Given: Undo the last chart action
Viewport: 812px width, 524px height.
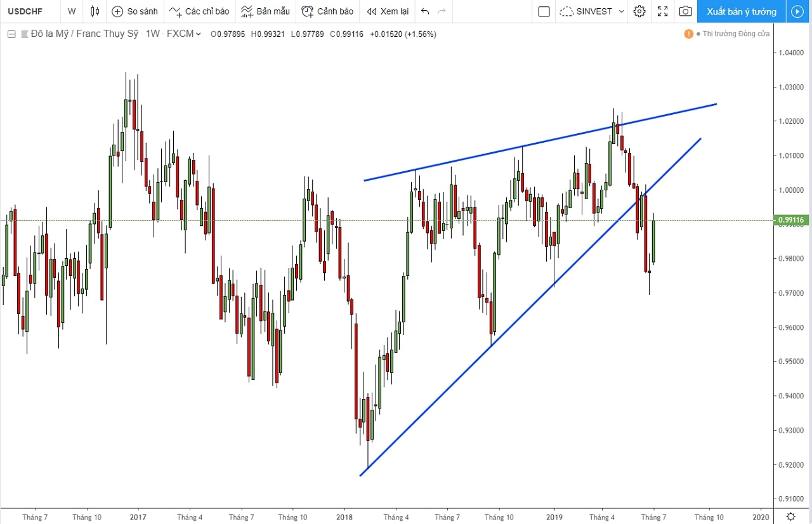Looking at the screenshot, I should click(x=425, y=11).
